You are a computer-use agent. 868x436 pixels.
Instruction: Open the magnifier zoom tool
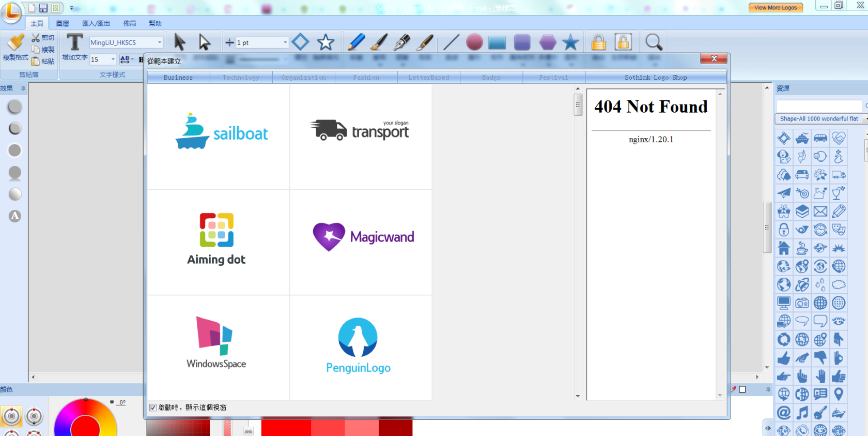point(654,42)
